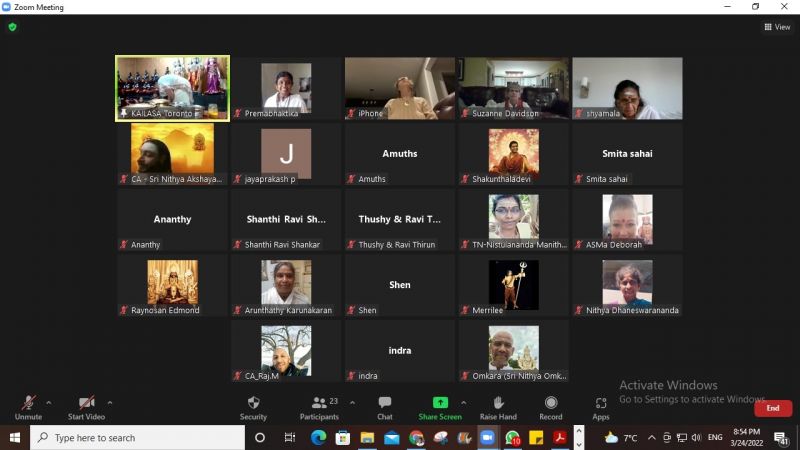This screenshot has width=800, height=450.
Task: Expand Share Screen options arrow
Action: (x=463, y=403)
